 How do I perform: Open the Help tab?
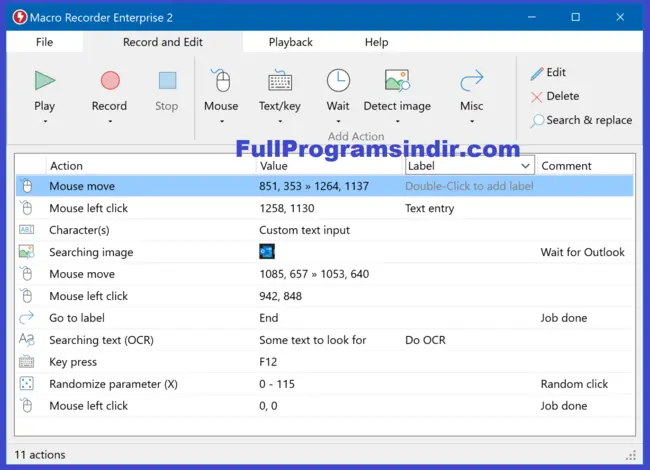point(376,42)
